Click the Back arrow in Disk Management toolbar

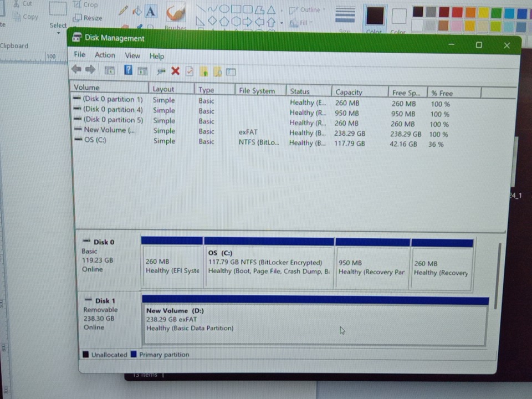point(76,70)
